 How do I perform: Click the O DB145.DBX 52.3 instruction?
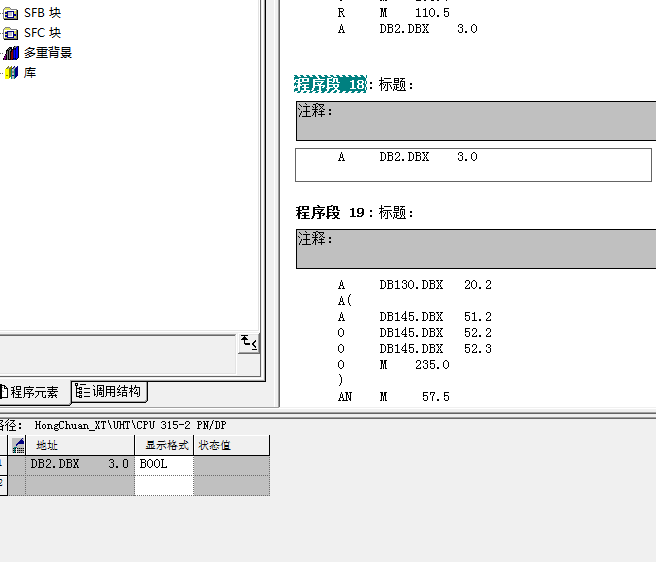click(415, 349)
